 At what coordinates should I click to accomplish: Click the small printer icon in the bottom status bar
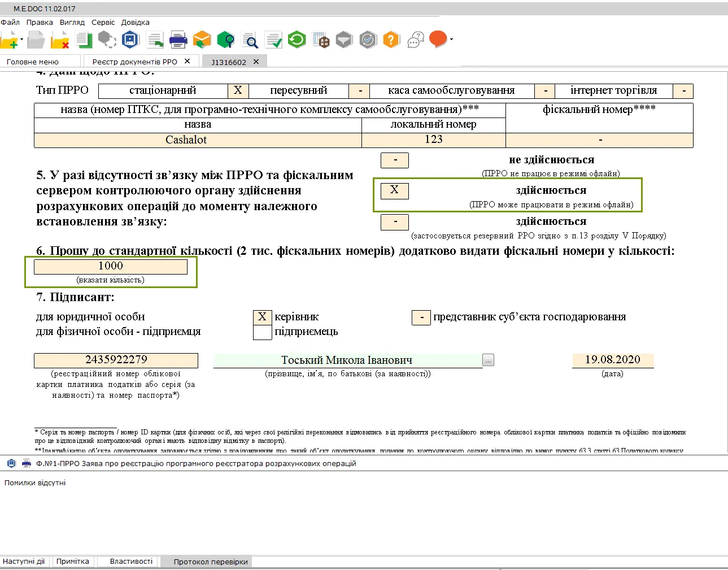point(27,463)
